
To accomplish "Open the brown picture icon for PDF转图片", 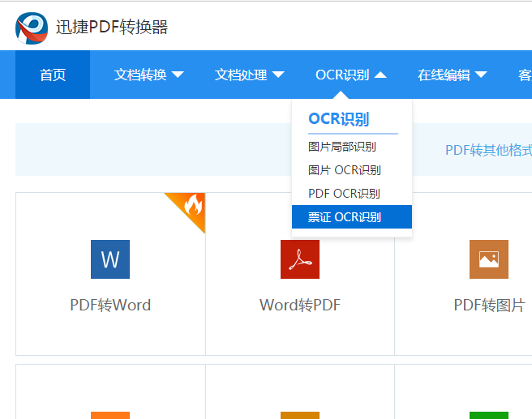I will point(489,259).
